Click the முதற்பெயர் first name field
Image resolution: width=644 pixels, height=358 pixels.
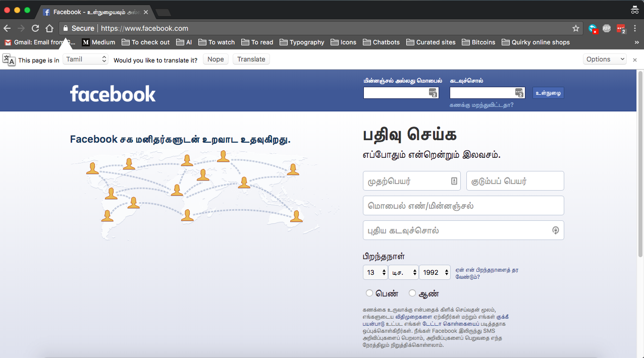coord(412,181)
